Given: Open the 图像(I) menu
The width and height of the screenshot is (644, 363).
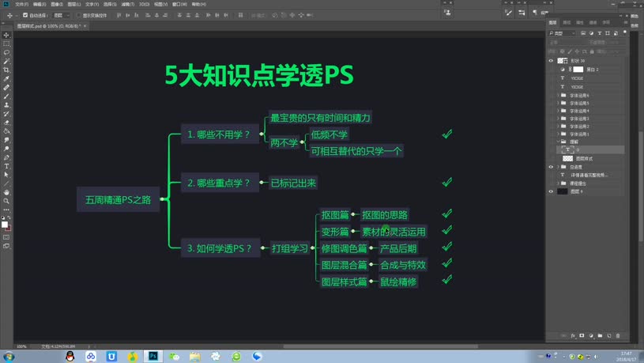Looking at the screenshot, I should coord(57,4).
